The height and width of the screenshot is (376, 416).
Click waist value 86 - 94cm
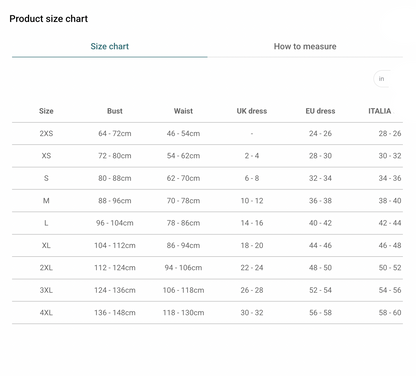pyautogui.click(x=183, y=245)
